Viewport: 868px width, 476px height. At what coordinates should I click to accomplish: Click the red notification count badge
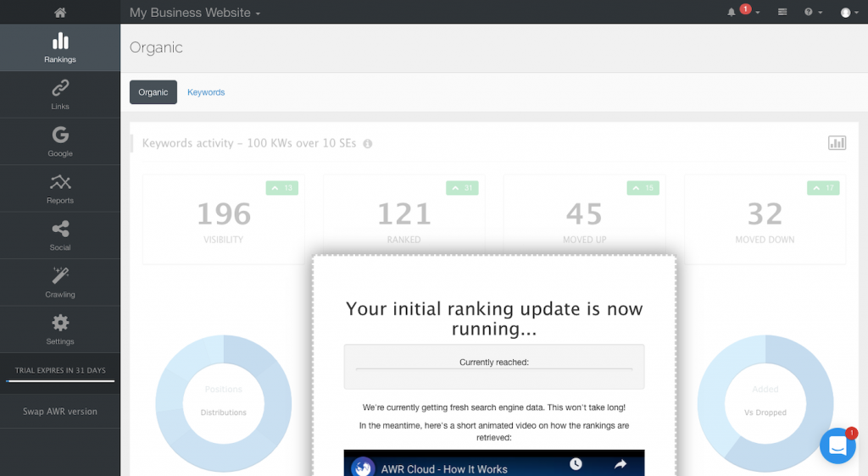746,8
